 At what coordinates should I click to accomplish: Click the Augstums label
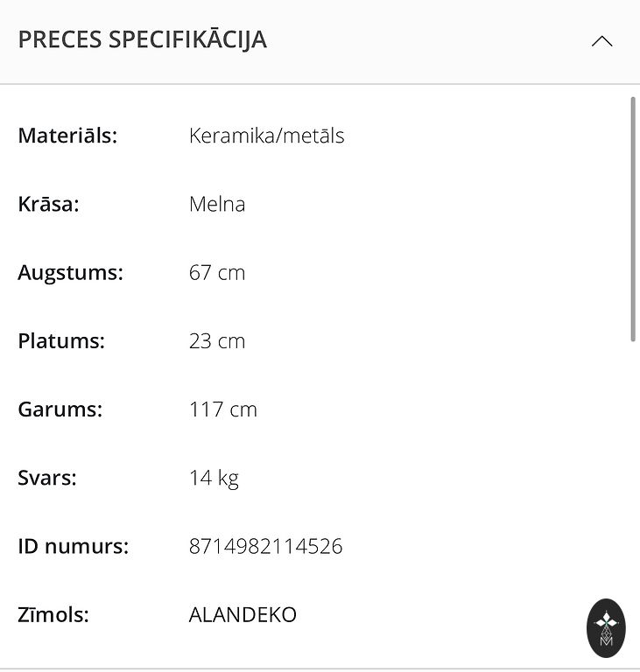pos(70,272)
